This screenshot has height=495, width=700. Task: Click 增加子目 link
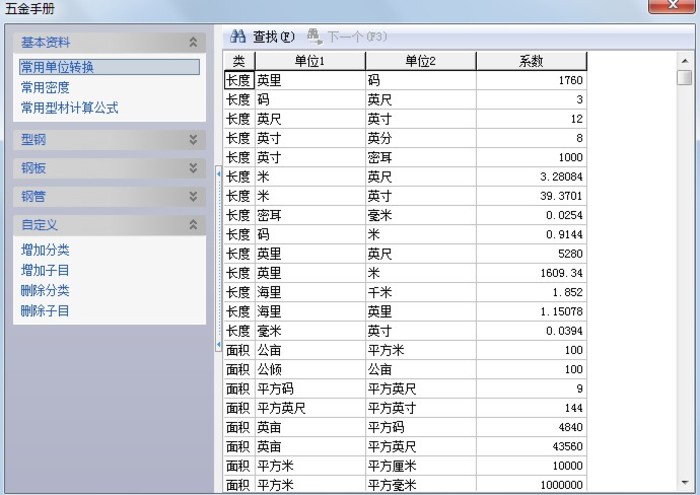coord(45,270)
